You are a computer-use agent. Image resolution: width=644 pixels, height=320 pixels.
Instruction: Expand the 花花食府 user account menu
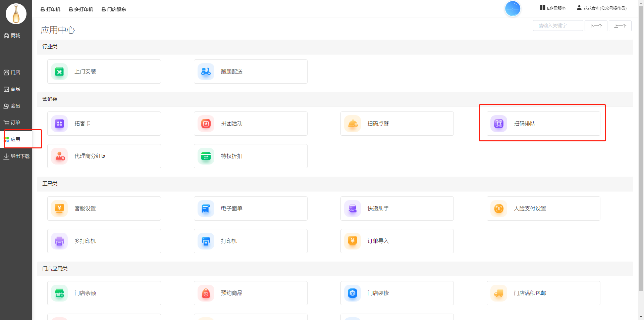tap(602, 8)
